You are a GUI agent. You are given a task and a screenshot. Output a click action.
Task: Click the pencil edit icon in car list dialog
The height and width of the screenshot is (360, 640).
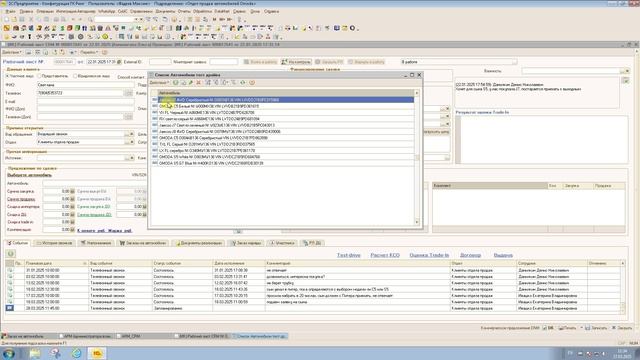pos(191,82)
